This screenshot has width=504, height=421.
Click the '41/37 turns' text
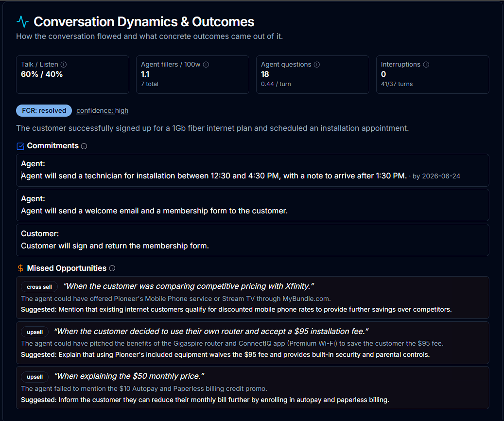pos(397,84)
